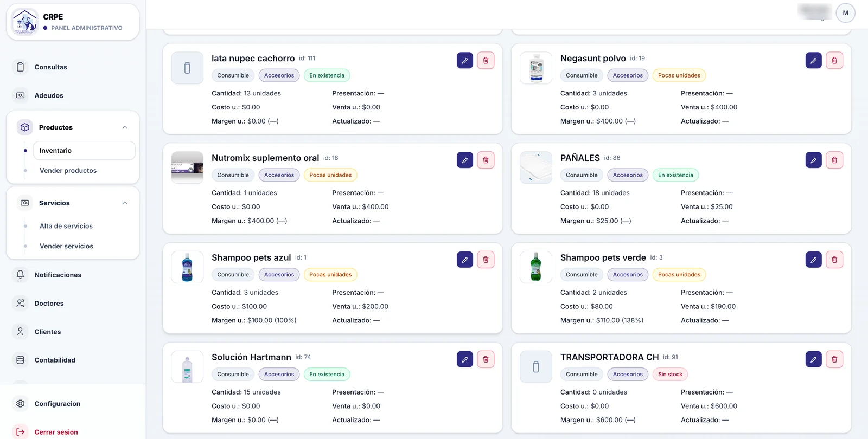Edit the Negasunt polvo product
This screenshot has width=868, height=439.
814,61
